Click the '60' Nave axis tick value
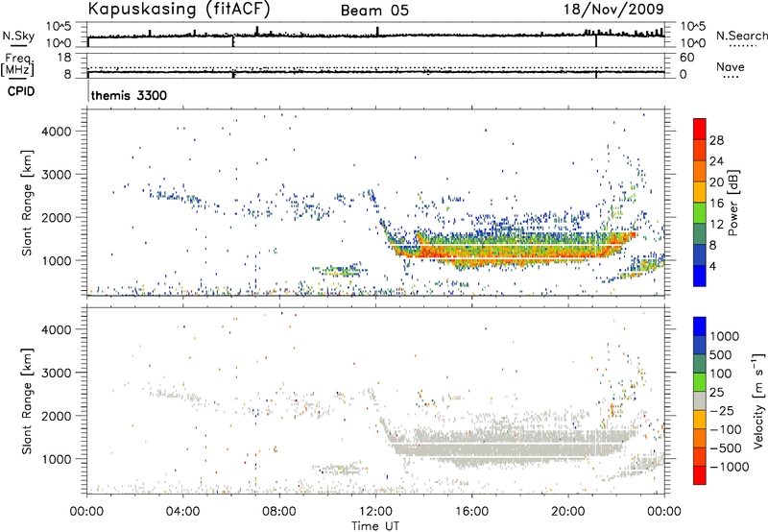Viewport: 768px width, 532px height. click(x=686, y=58)
